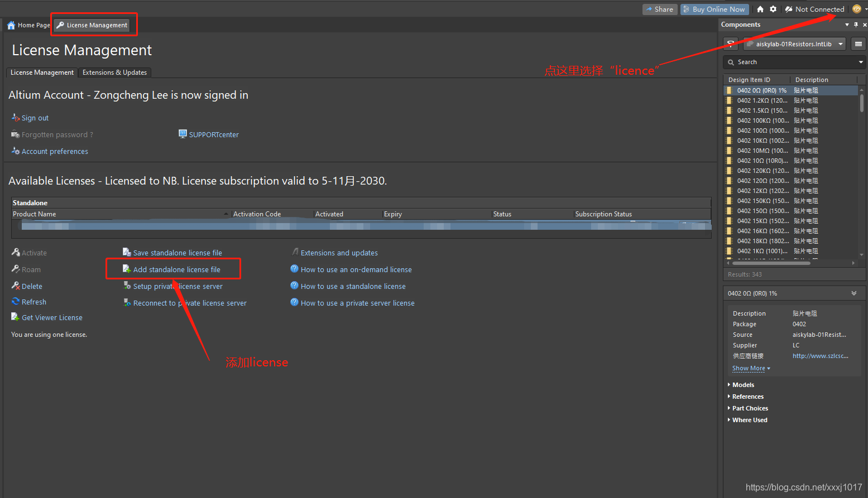Select component 0402 1.2KΩ row

point(791,100)
